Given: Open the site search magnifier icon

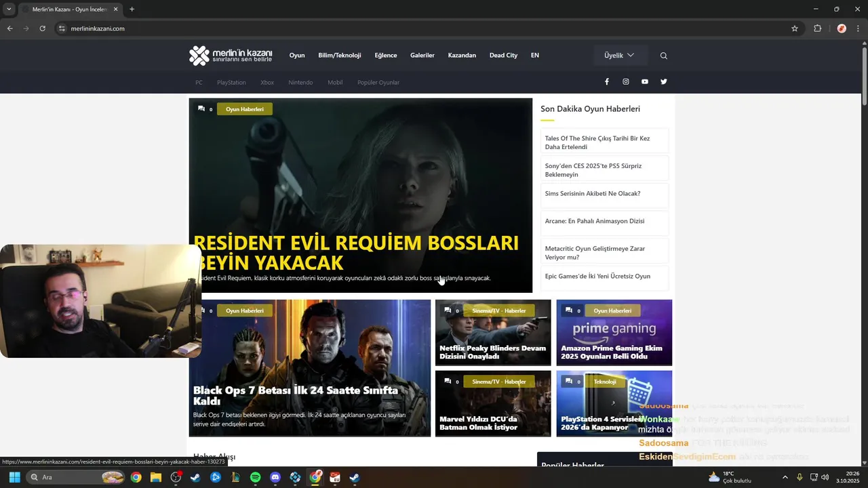Looking at the screenshot, I should [x=664, y=56].
